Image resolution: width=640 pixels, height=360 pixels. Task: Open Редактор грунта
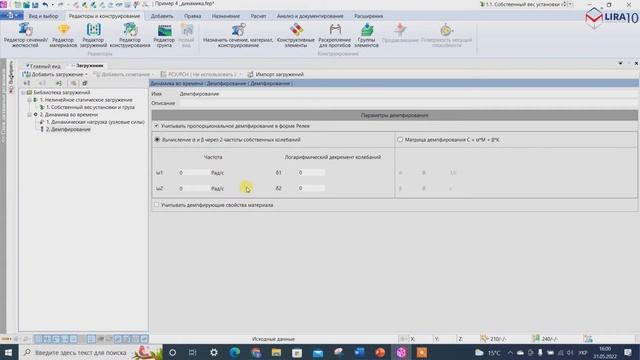(164, 35)
